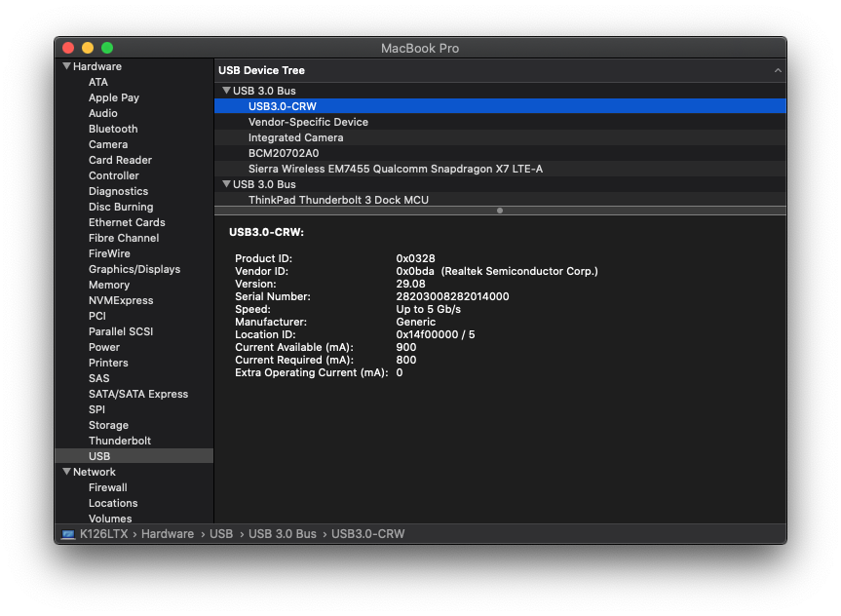Image resolution: width=841 pixels, height=616 pixels.
Task: Minimize the window with yellow button
Action: pos(88,48)
